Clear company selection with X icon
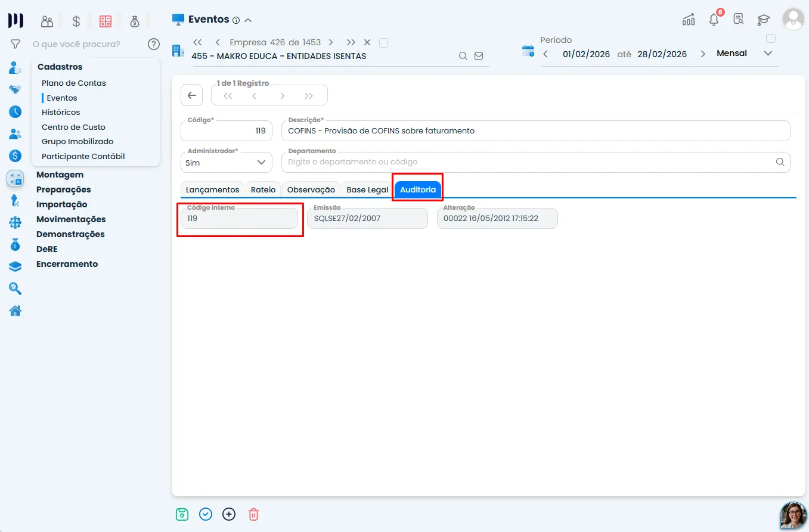 point(367,43)
